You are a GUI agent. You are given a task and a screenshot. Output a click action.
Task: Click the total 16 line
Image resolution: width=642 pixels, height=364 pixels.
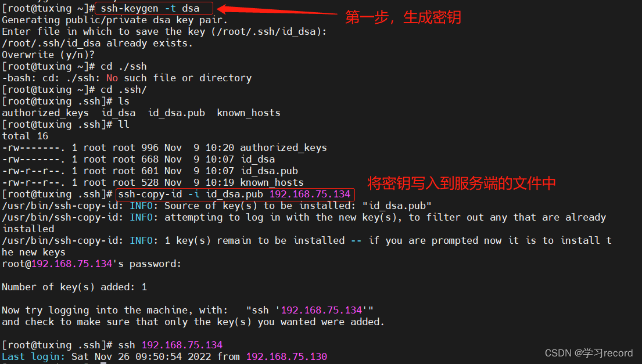25,136
